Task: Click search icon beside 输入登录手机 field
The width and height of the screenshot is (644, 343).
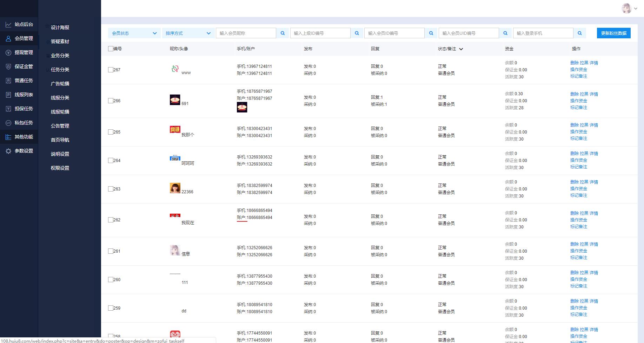Action: tap(580, 33)
